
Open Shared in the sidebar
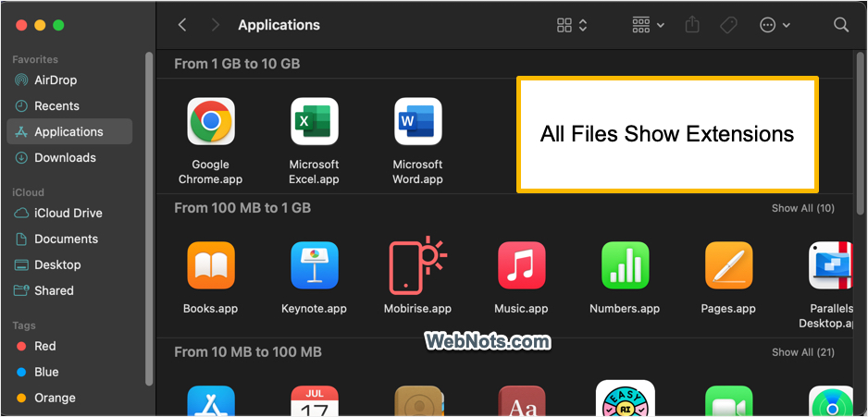69,290
